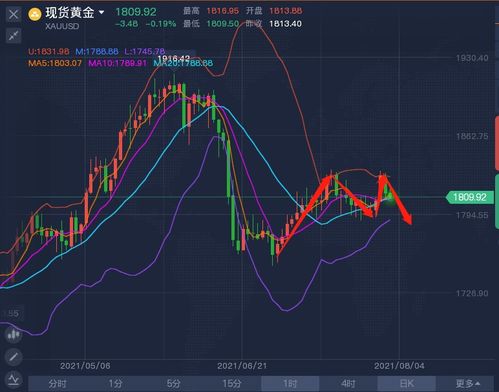Image resolution: width=499 pixels, height=392 pixels.
Task: Select the line drawing pencil tool
Action: (x=14, y=357)
